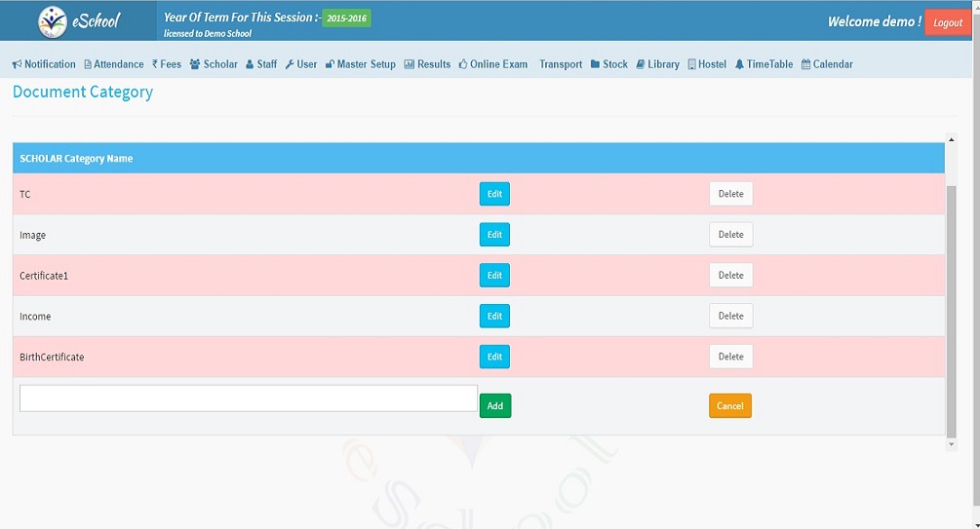Cancel the new category entry
Viewport: 980px width, 529px height.
pos(729,406)
